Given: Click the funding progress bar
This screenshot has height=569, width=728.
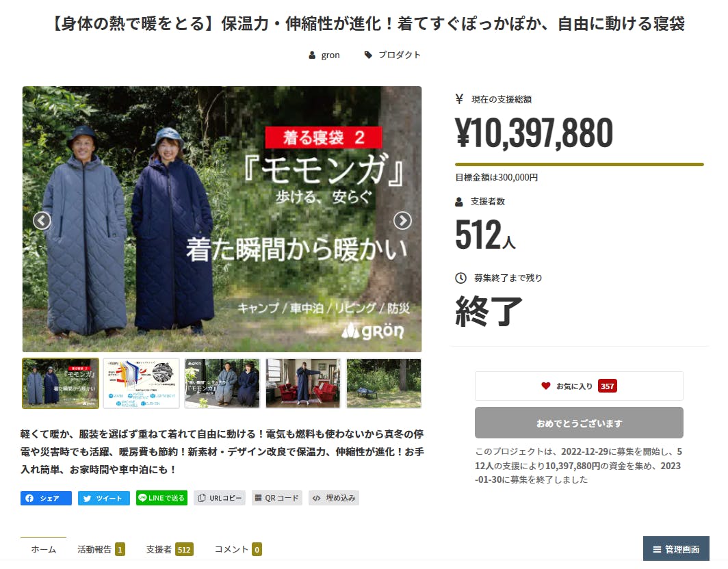Looking at the screenshot, I should (x=580, y=164).
